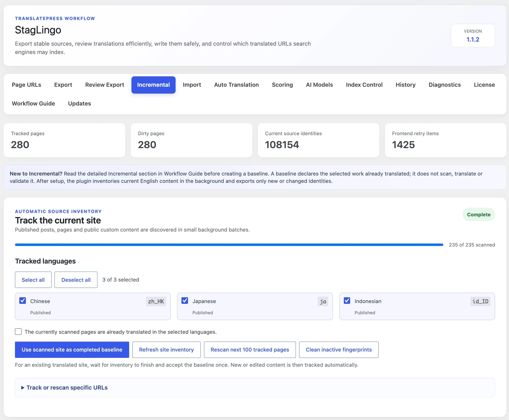The image size is (509, 420).
Task: Click Clean inactive fingerprints
Action: click(x=339, y=350)
